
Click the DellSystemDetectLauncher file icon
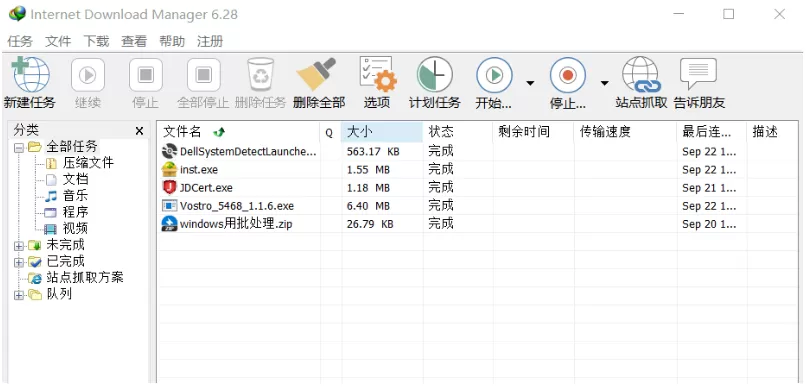click(x=169, y=151)
